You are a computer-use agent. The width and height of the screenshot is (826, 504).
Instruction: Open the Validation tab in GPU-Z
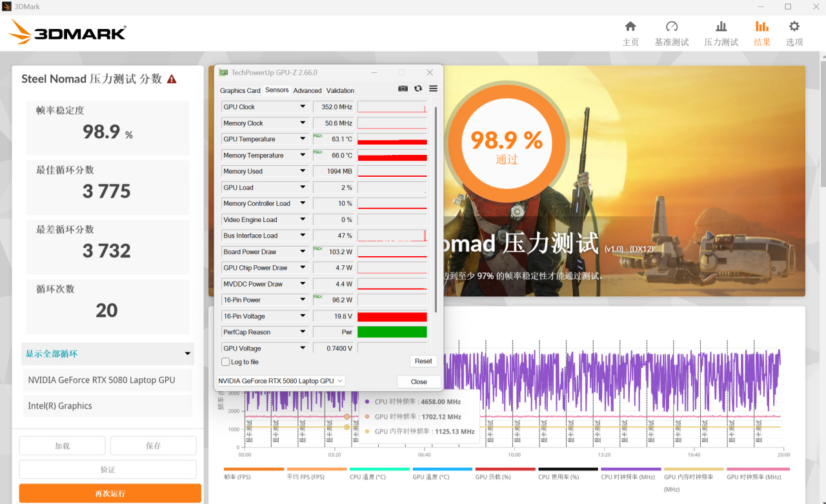pyautogui.click(x=340, y=90)
